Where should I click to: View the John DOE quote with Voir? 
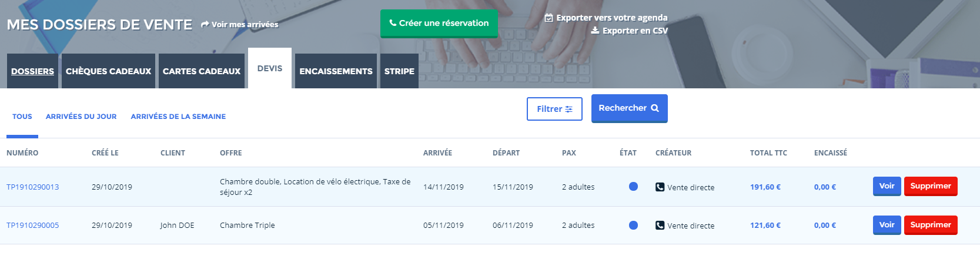(887, 225)
